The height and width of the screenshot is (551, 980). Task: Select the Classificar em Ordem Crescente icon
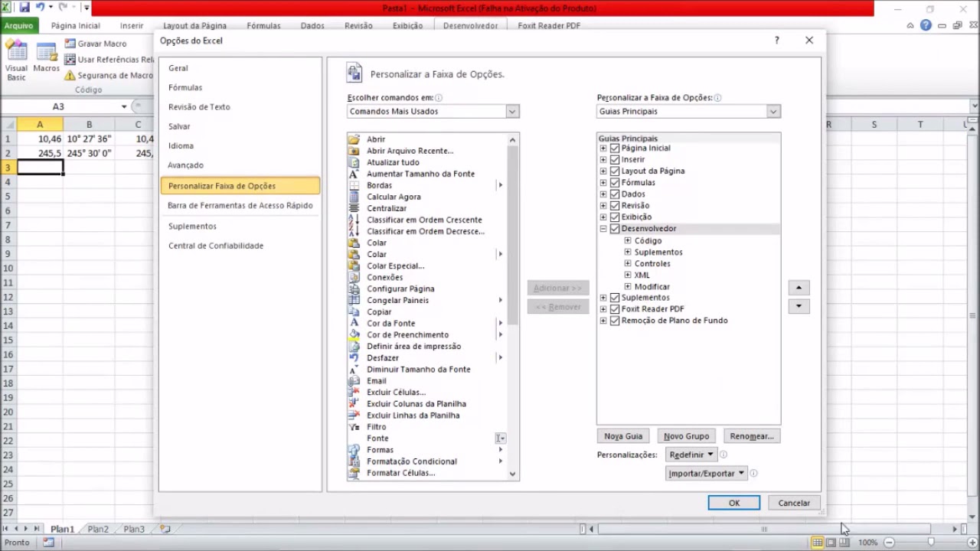coord(354,220)
